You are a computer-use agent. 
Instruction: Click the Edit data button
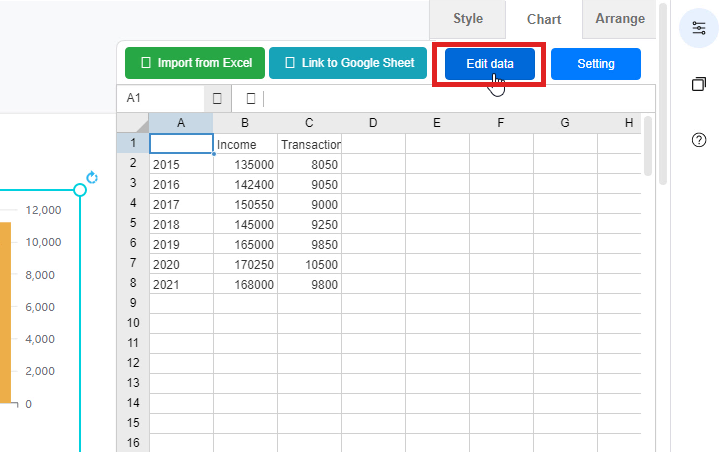(490, 64)
